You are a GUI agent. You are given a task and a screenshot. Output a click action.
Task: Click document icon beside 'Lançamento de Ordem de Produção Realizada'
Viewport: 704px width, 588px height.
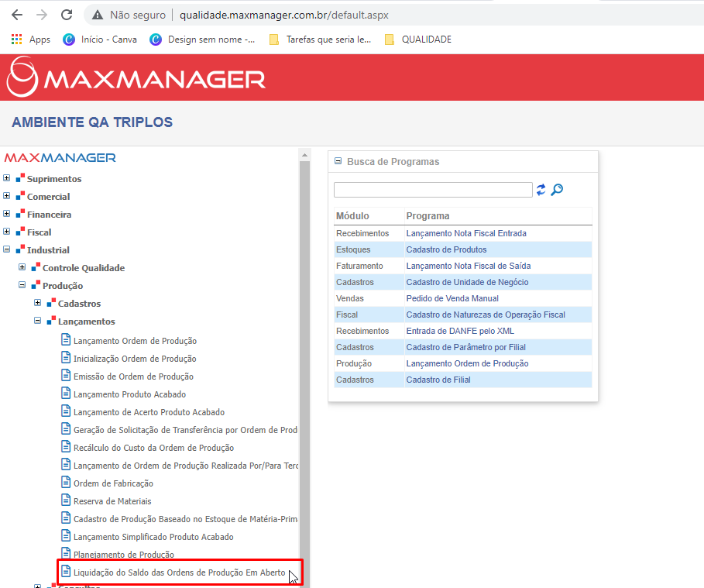[x=66, y=464]
